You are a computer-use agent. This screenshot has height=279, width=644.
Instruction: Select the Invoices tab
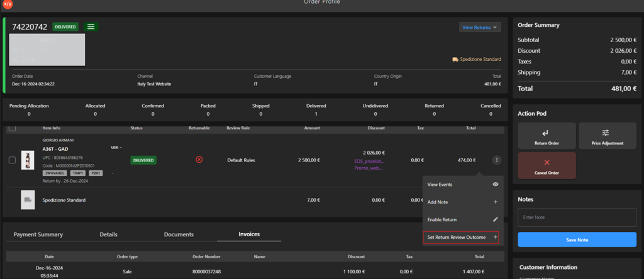(249, 234)
